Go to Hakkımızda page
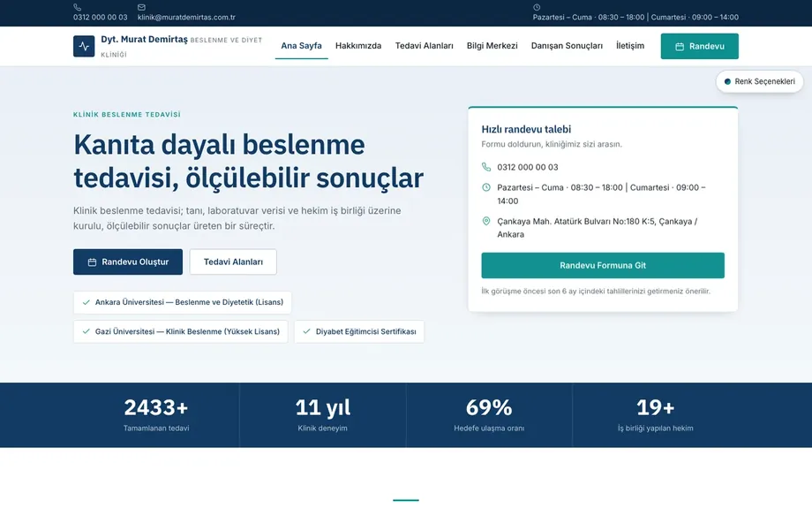This screenshot has height=508, width=812. click(358, 46)
